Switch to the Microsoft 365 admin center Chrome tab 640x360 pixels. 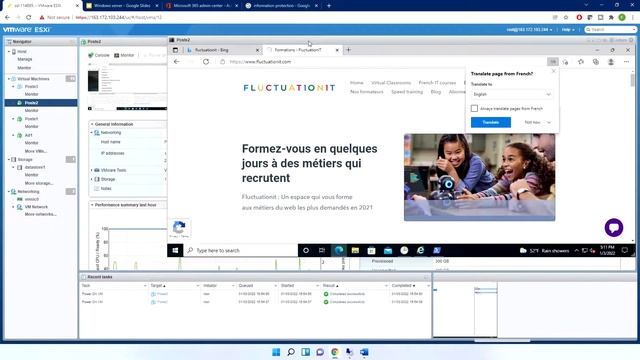(x=203, y=6)
